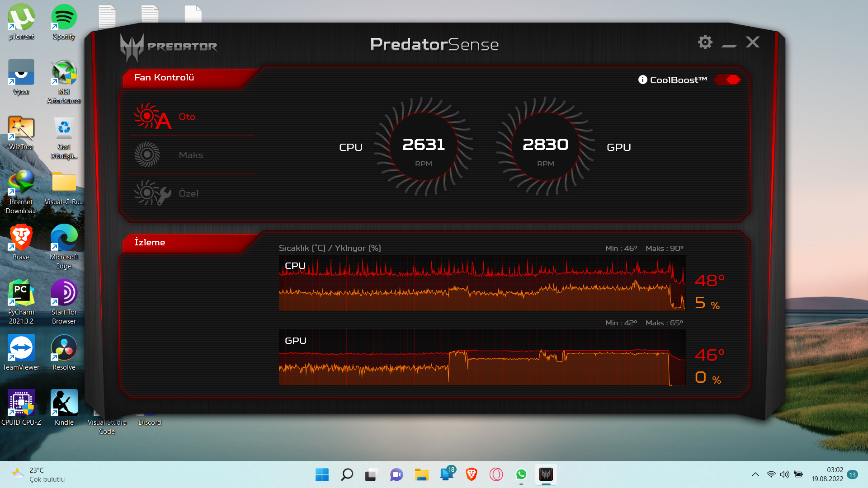Expand hidden system tray icons chevron
Screen dimensions: 868x488
click(x=755, y=474)
